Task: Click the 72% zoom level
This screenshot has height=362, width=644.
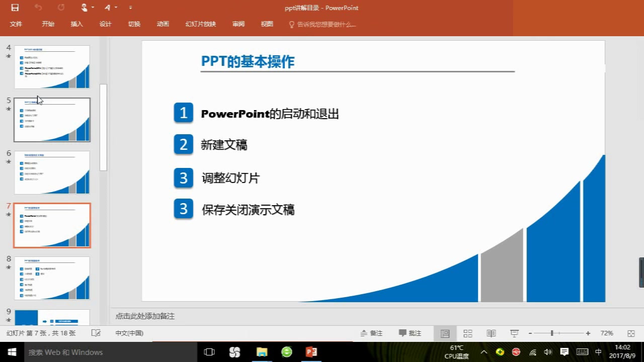Action: pos(607,333)
